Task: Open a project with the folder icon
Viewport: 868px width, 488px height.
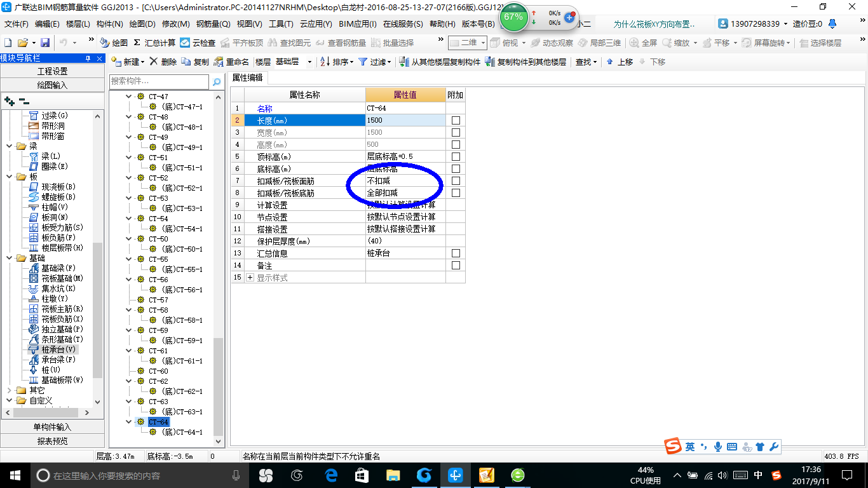Action: pyautogui.click(x=22, y=43)
